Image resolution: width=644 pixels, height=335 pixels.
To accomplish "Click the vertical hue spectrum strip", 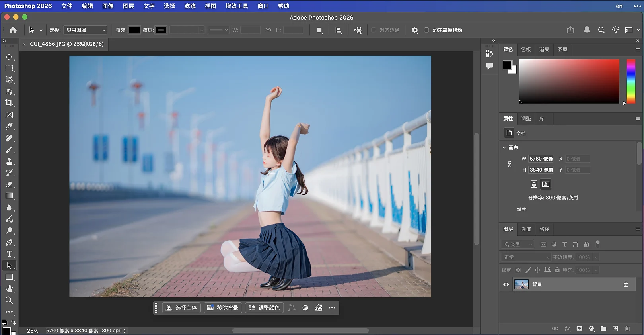I will pyautogui.click(x=631, y=82).
